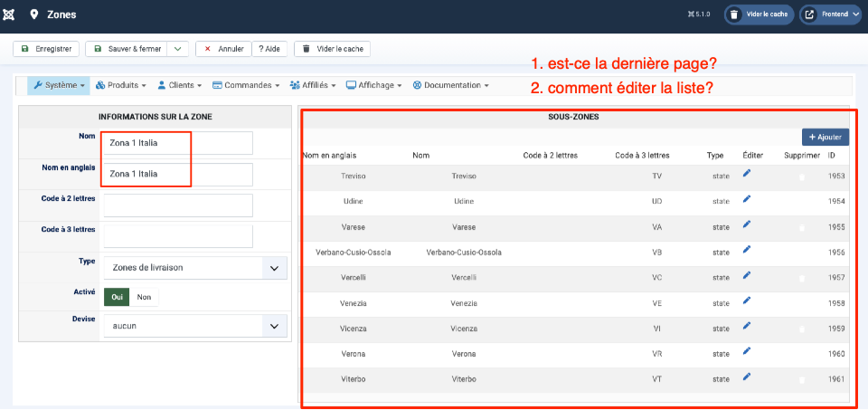Open the Affiliés menu
This screenshot has width=868, height=410.
click(x=313, y=85)
